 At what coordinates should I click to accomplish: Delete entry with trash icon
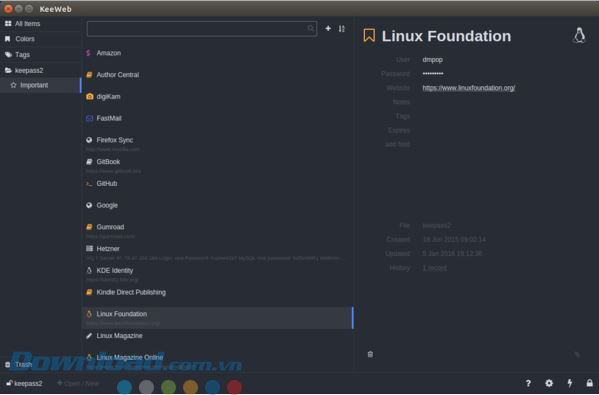point(370,354)
